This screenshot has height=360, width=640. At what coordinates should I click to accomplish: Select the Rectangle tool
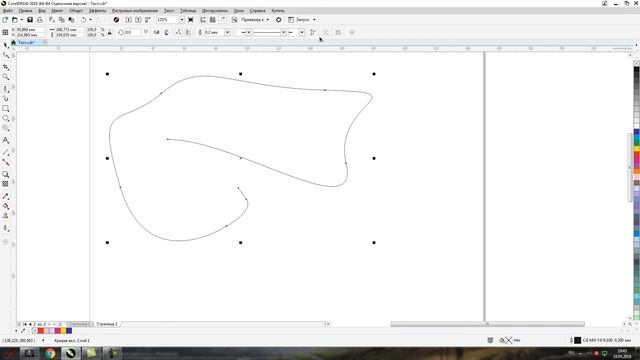[x=6, y=109]
